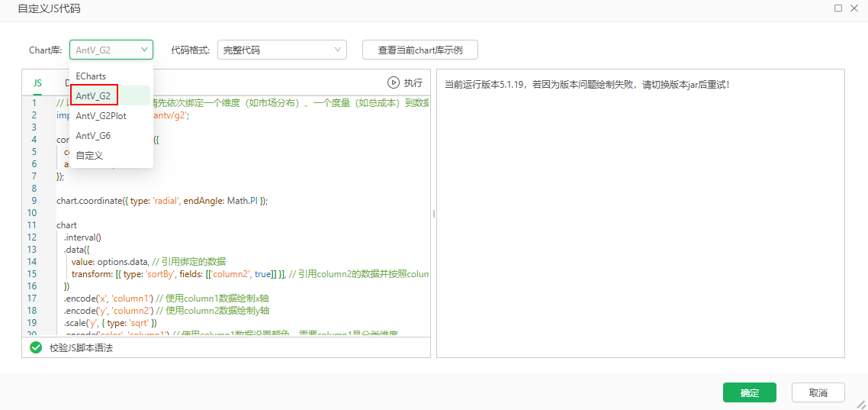The height and width of the screenshot is (410, 868).
Task: Click 查看当前chart库示例 button
Action: coord(420,50)
